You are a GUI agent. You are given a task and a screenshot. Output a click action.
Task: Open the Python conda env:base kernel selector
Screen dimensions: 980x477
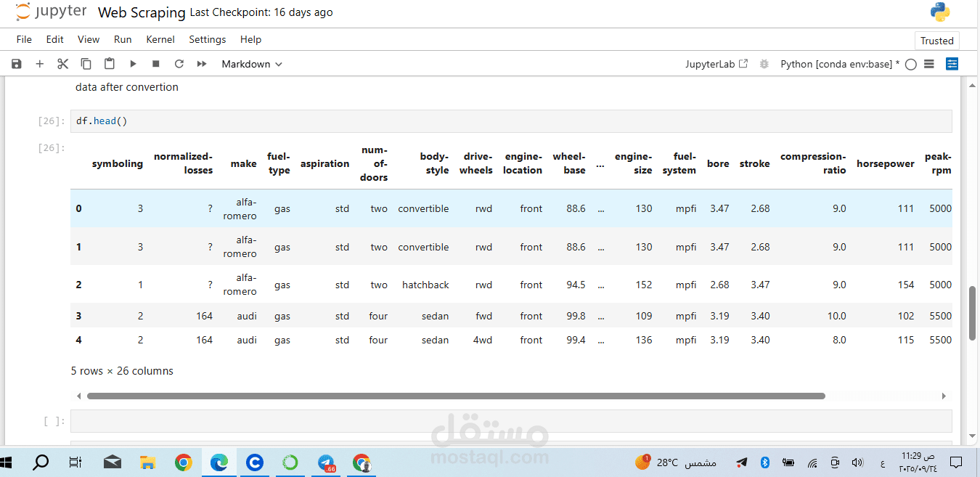pos(839,64)
